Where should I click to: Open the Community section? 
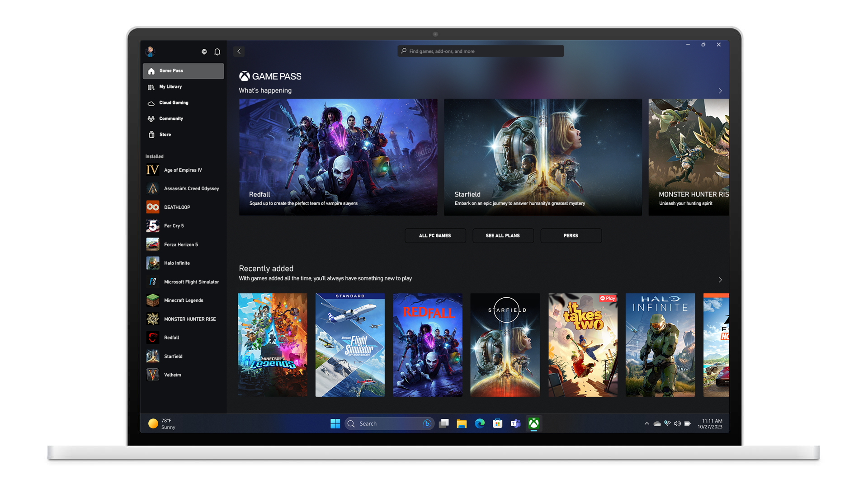[183, 119]
